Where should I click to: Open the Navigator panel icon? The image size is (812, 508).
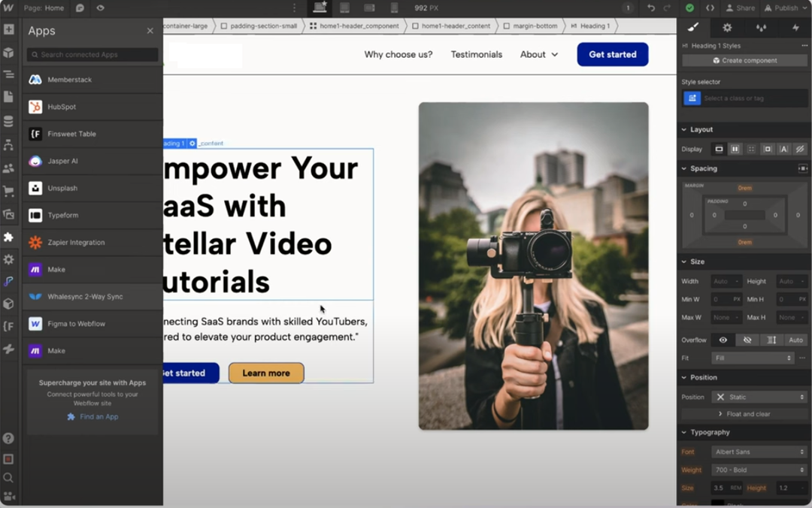9,74
